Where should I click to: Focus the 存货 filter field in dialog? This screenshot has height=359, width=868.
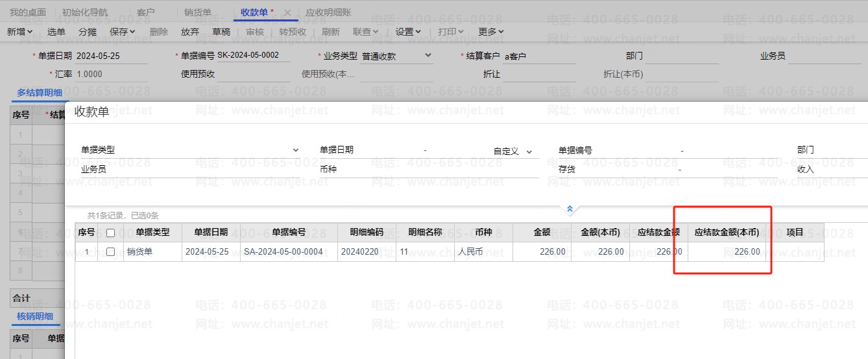coord(677,169)
